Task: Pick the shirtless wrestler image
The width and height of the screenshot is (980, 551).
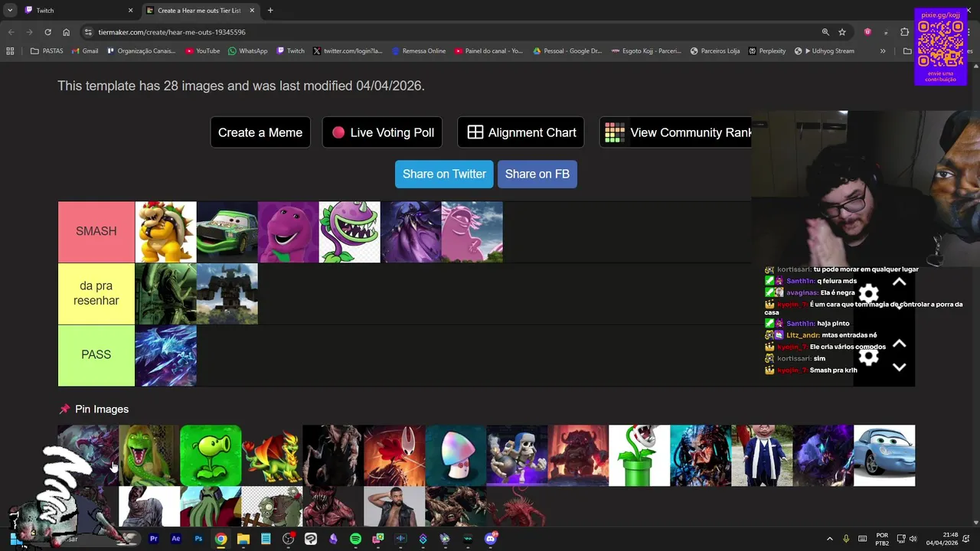Action: pos(394,507)
